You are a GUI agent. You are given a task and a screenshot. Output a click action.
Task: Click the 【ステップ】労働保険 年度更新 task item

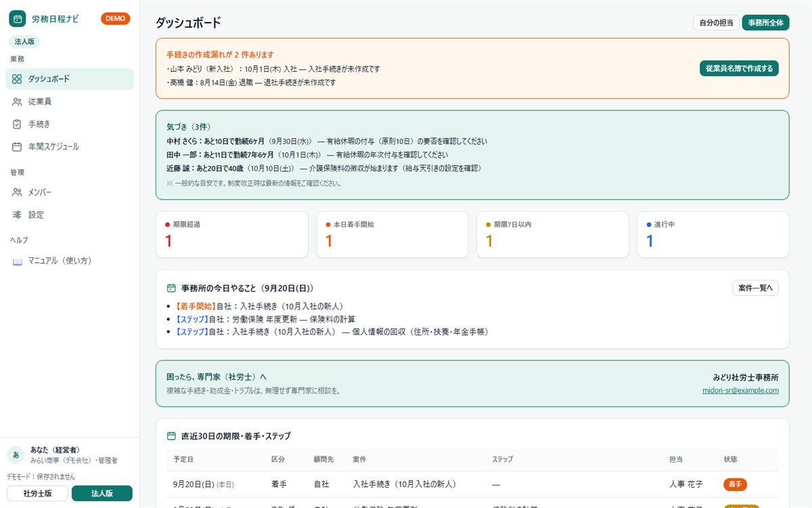click(265, 319)
